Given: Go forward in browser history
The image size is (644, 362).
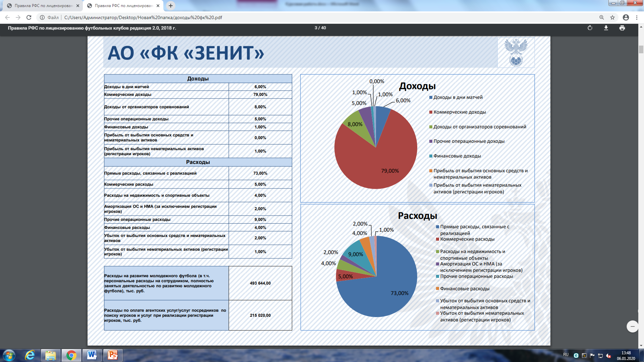Looking at the screenshot, I should coord(18,17).
